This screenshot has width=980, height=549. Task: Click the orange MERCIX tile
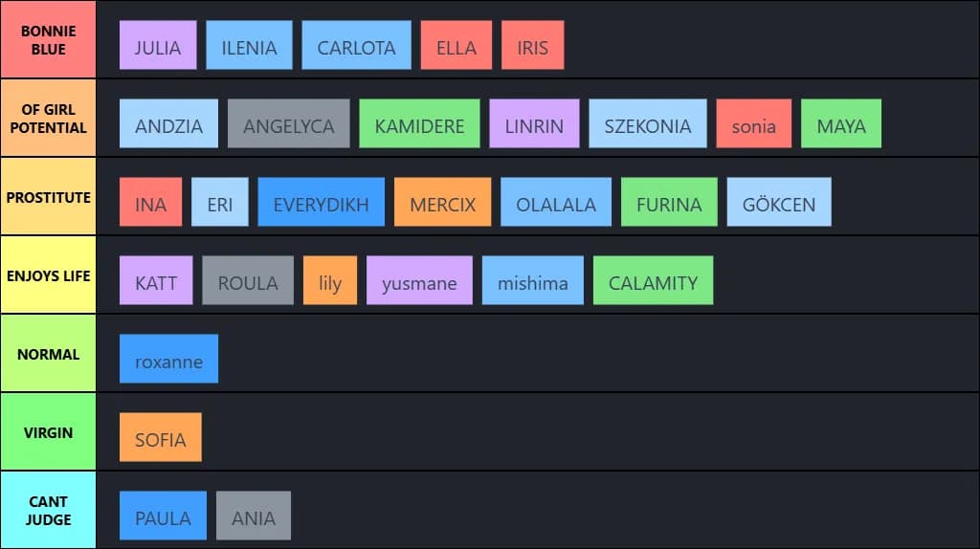coord(442,202)
